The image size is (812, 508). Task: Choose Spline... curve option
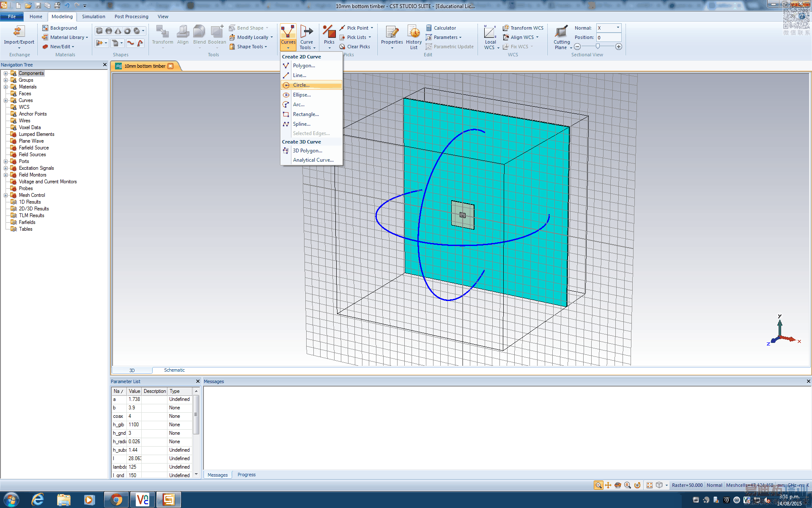[x=312, y=124]
